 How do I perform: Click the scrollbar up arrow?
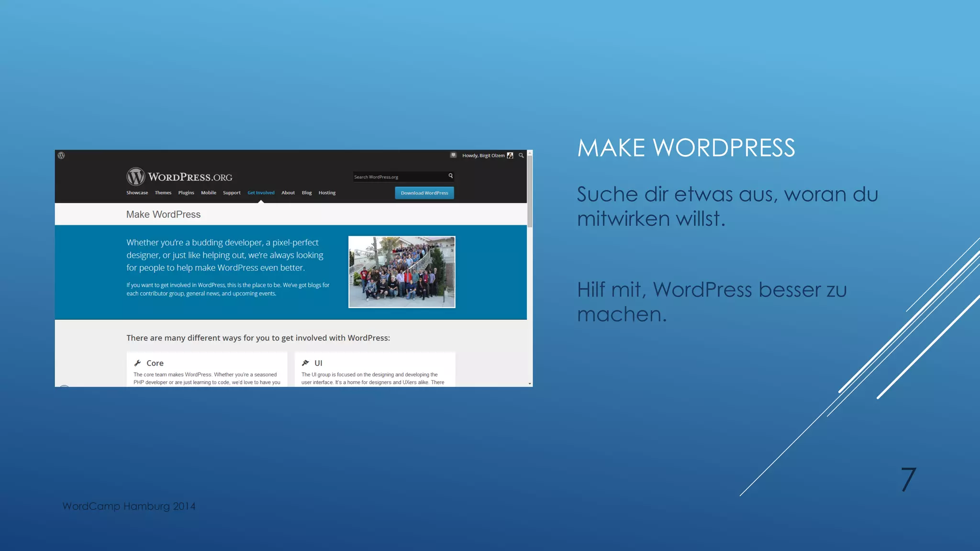[530, 153]
